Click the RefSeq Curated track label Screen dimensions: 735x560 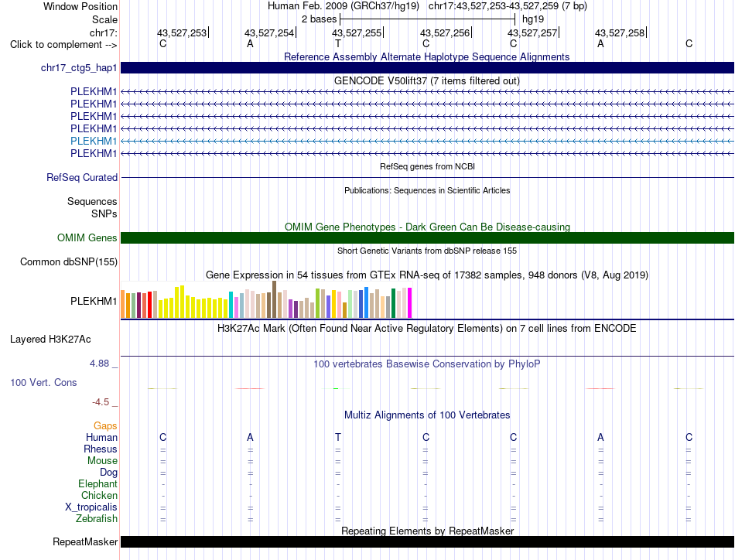(x=82, y=178)
